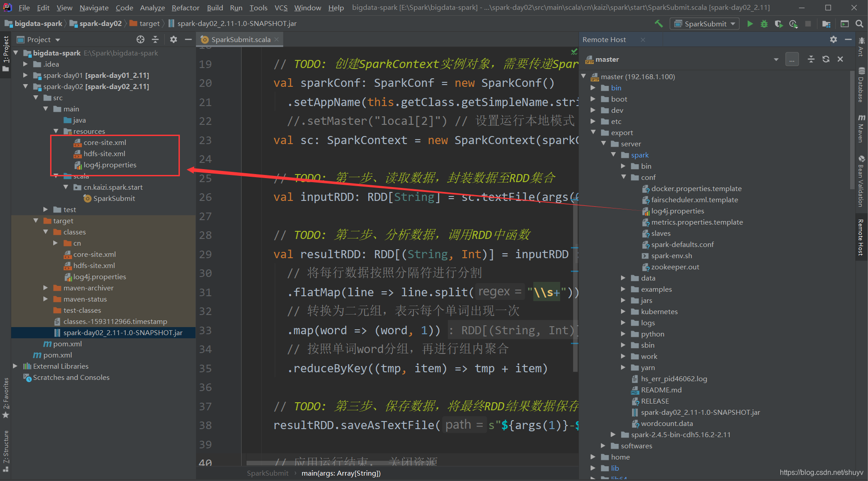
Task: Open Project Structure folder icon in toolbar
Action: (x=826, y=24)
